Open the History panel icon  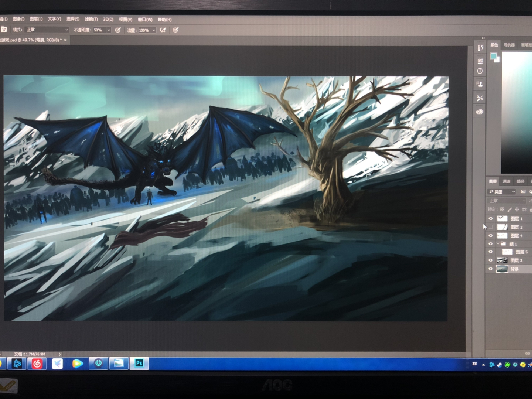(x=480, y=48)
